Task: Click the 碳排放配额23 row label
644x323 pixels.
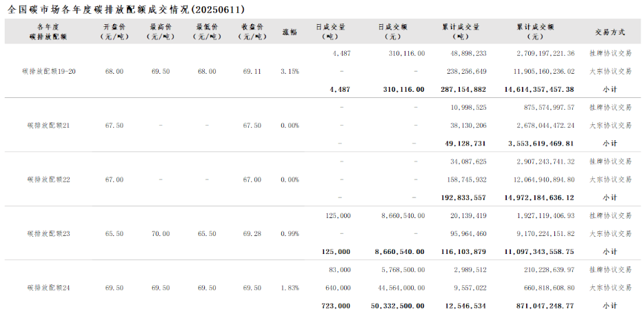Action: point(49,234)
